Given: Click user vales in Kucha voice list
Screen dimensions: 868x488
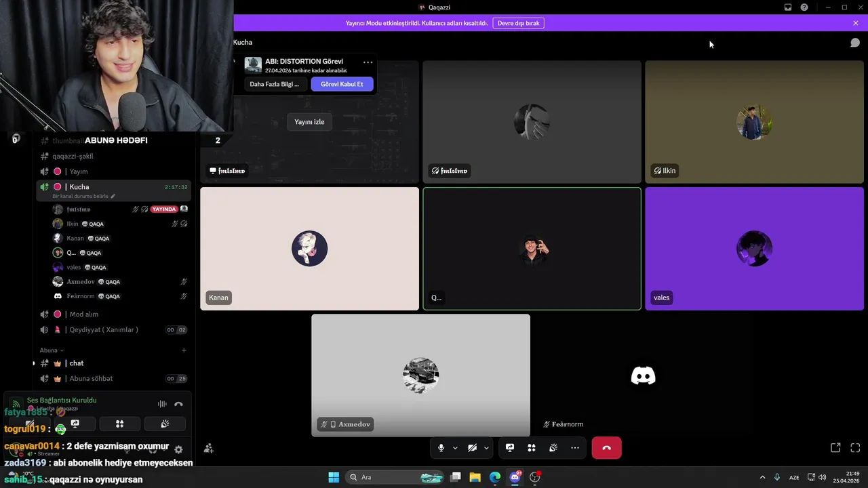Looking at the screenshot, I should click(119, 267).
